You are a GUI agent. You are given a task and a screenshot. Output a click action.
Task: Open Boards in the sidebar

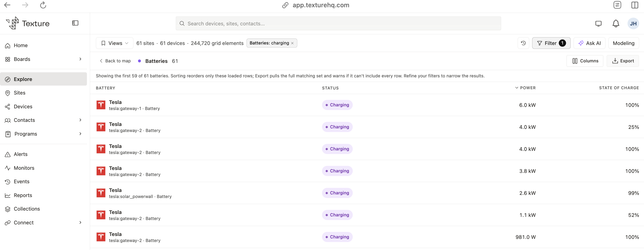pos(44,59)
